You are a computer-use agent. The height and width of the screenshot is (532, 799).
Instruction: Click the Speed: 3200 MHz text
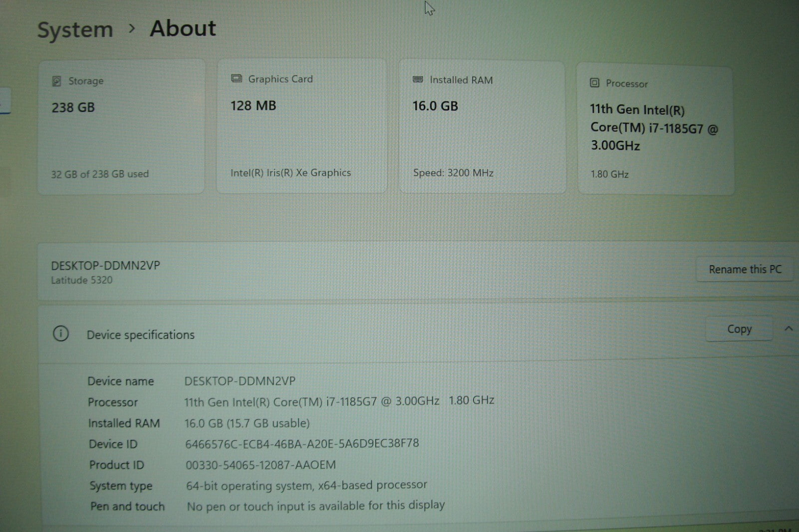click(x=453, y=173)
